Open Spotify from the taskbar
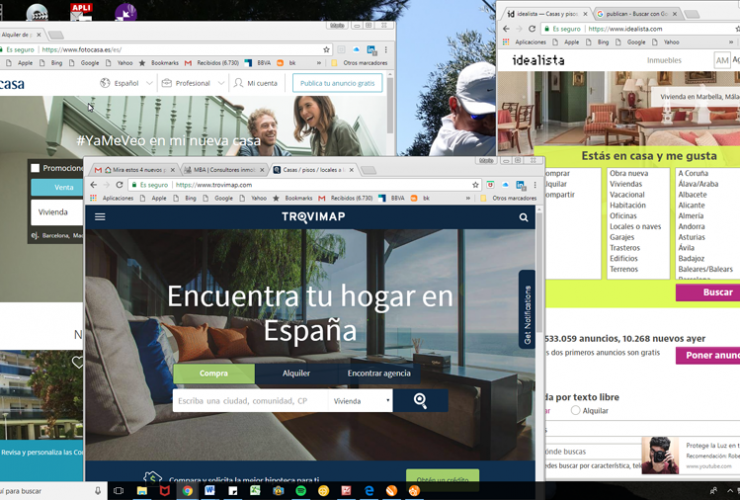 301,491
